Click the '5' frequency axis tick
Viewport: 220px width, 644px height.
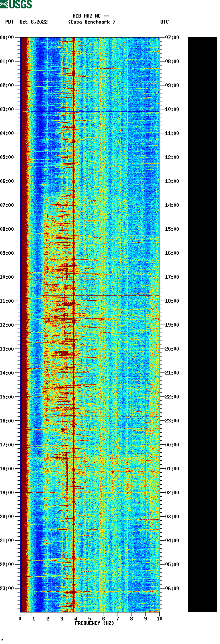point(90,619)
